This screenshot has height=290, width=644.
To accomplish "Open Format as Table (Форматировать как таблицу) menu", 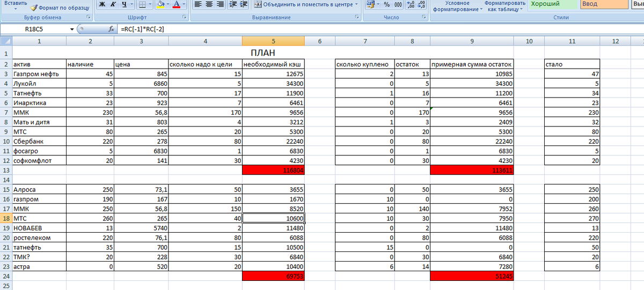I will 504,6.
